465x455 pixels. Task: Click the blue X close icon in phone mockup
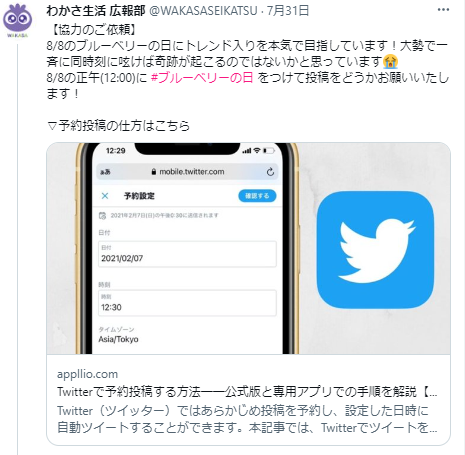(x=105, y=196)
